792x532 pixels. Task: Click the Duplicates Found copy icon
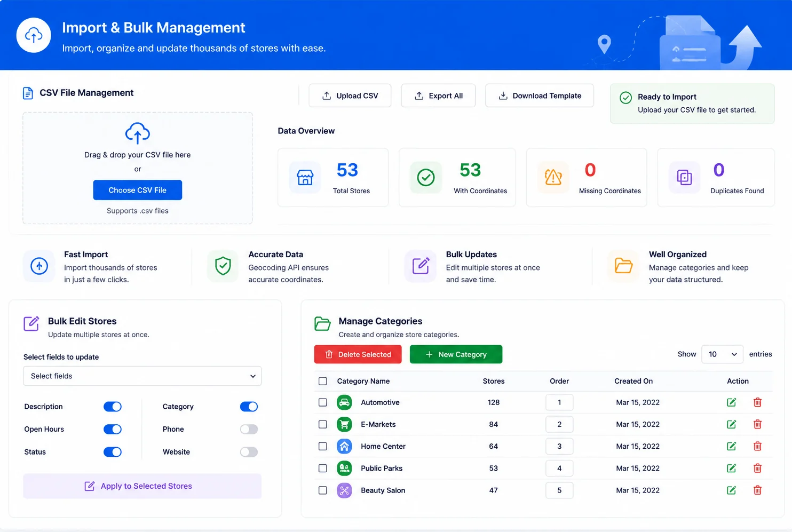pos(684,177)
